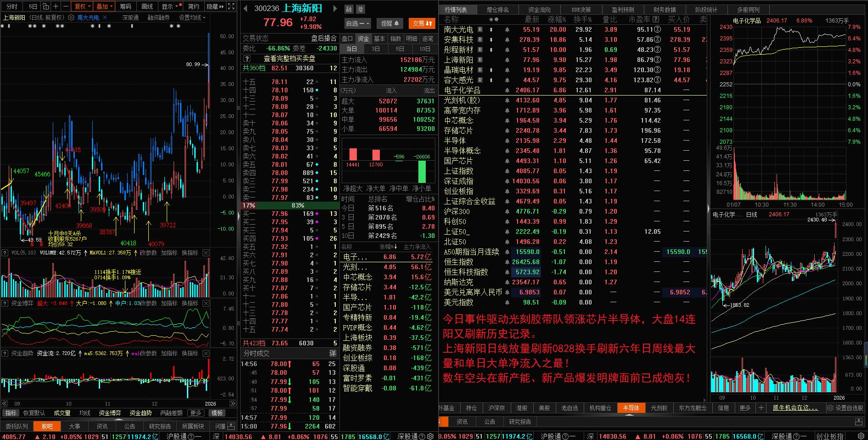Image resolution: width=868 pixels, height=440 pixels.
Task: Open chart settings gear beside 日线,前复权
Action: pyautogui.click(x=71, y=17)
